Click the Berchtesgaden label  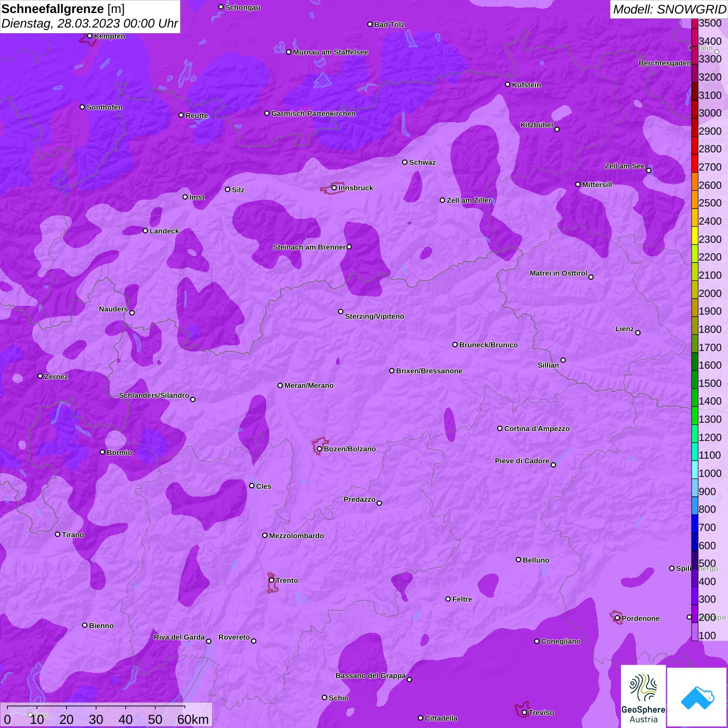click(x=665, y=63)
